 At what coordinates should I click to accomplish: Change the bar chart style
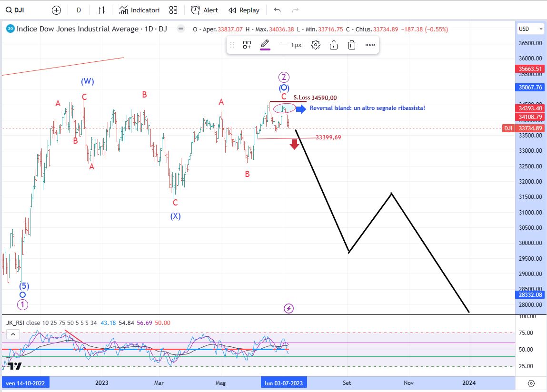click(101, 10)
